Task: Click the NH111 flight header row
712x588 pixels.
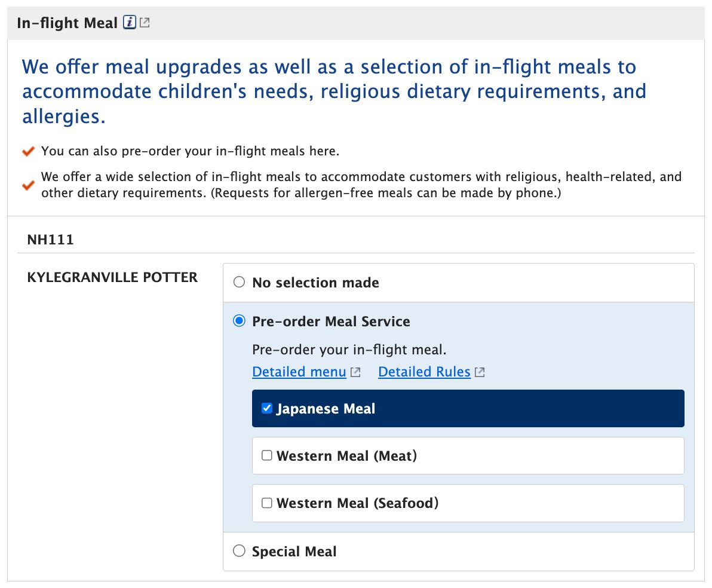Action: point(51,239)
